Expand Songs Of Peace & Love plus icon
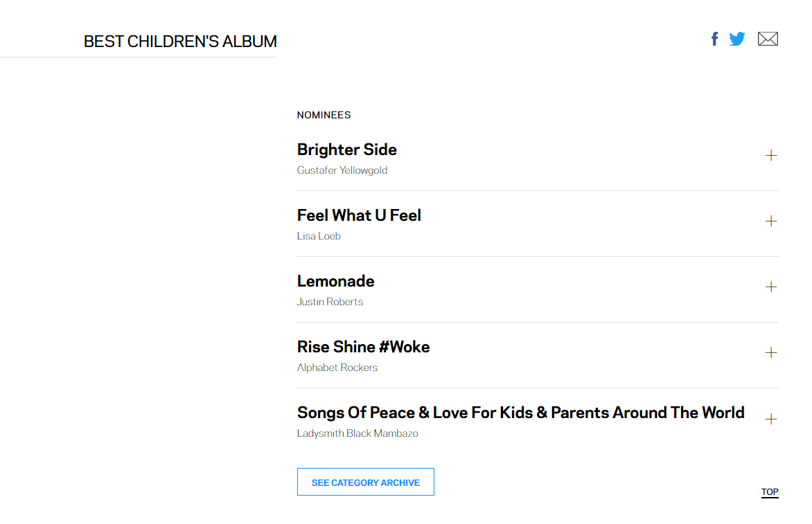This screenshot has width=812, height=524. [770, 419]
